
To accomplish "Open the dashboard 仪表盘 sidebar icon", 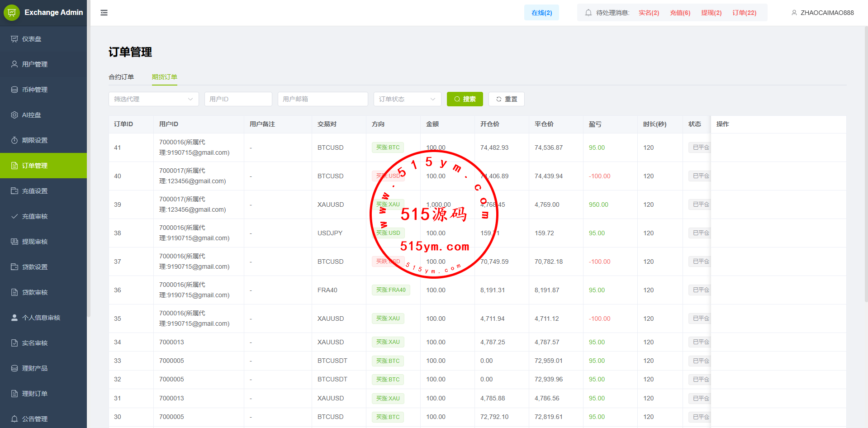I will (x=14, y=39).
